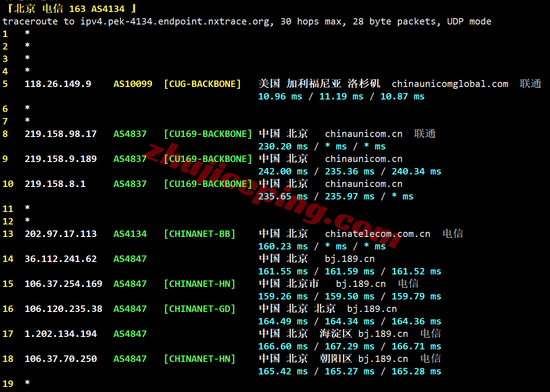Click AS4134 on hop 13
The image size is (550, 392).
pyautogui.click(x=130, y=234)
